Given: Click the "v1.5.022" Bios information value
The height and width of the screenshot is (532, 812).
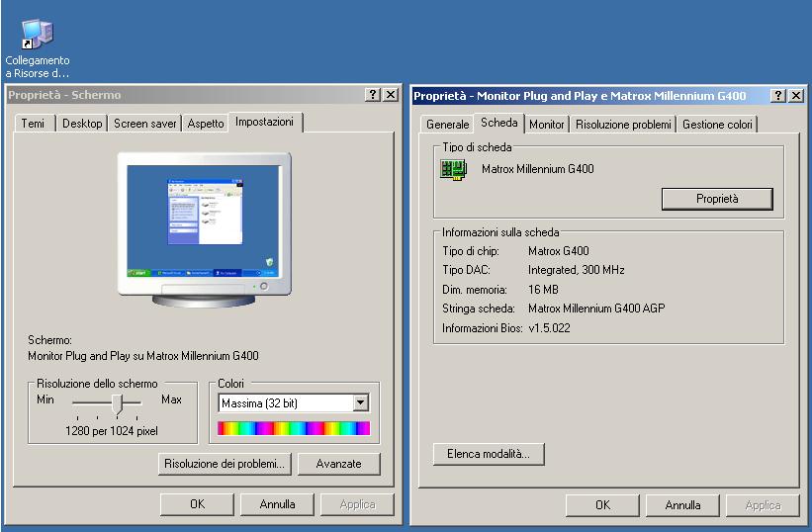Looking at the screenshot, I should click(x=549, y=328).
